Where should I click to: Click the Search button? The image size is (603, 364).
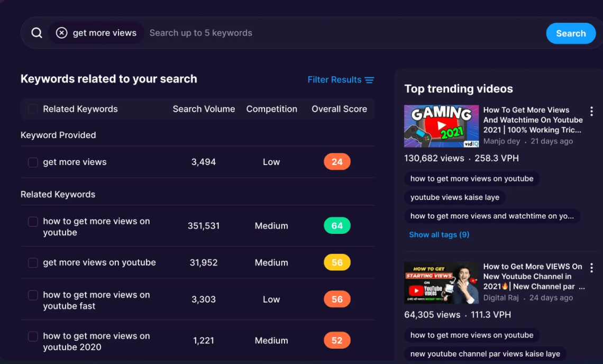point(571,33)
